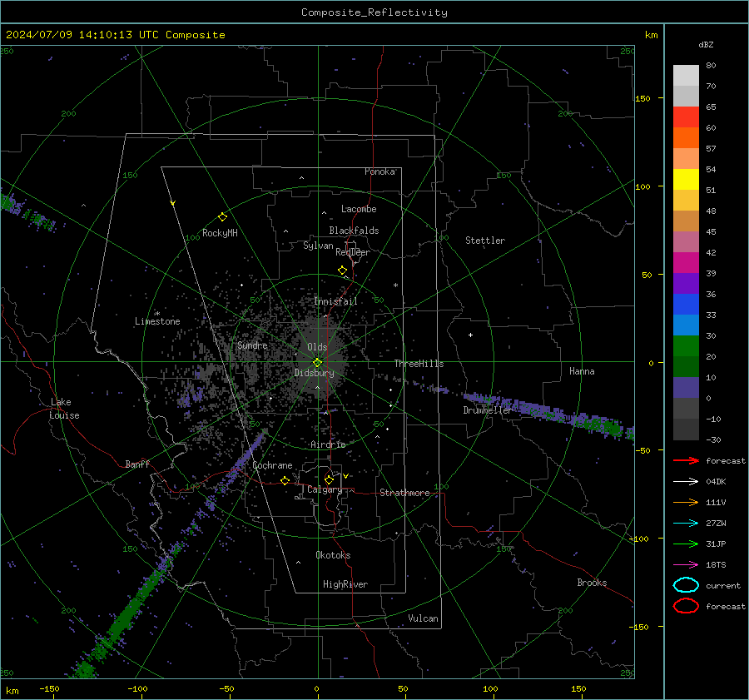Click the Lake Louise label
This screenshot has width=749, height=700.
click(65, 409)
